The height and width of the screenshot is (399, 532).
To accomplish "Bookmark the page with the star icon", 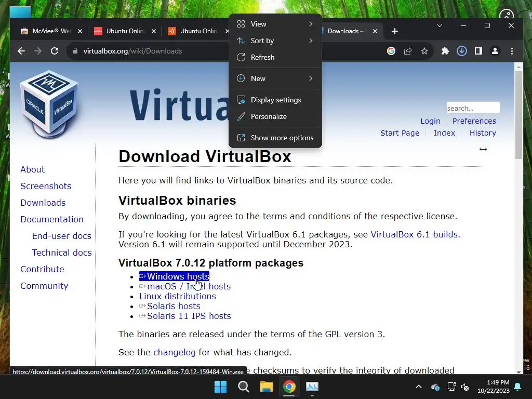I will [x=424, y=51].
